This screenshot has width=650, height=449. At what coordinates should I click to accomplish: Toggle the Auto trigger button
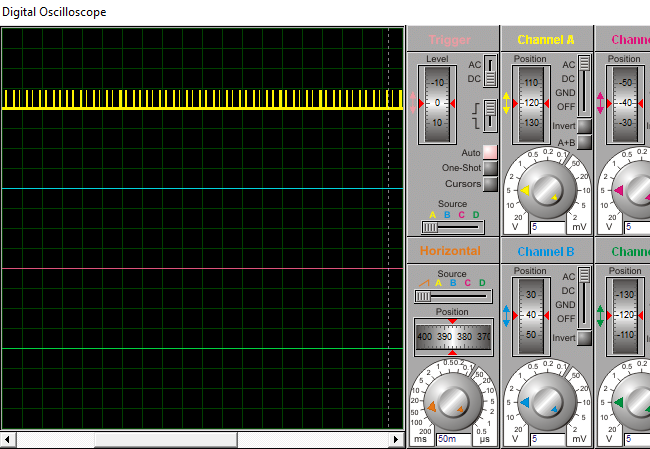click(x=490, y=152)
